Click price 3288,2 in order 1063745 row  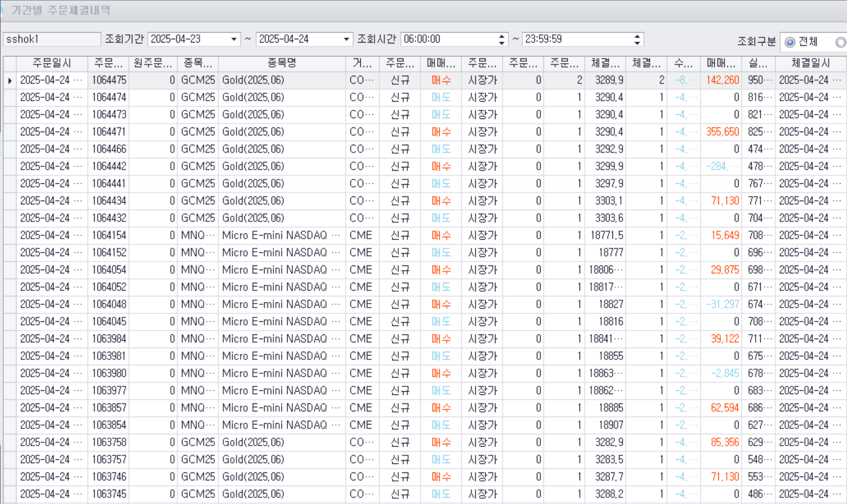point(609,493)
